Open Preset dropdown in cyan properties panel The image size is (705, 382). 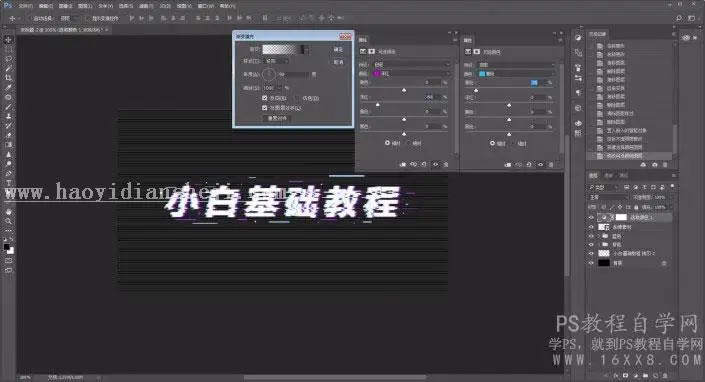coord(517,65)
